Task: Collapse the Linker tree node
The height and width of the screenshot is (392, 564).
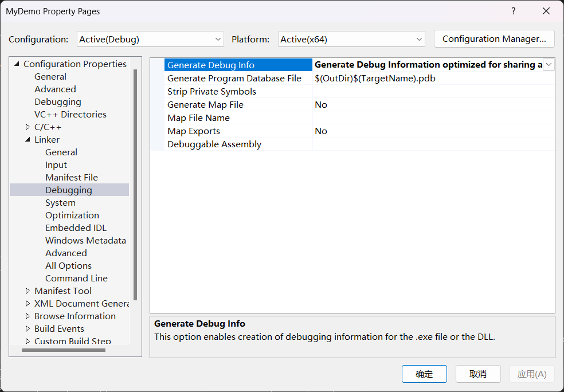Action: [x=28, y=139]
